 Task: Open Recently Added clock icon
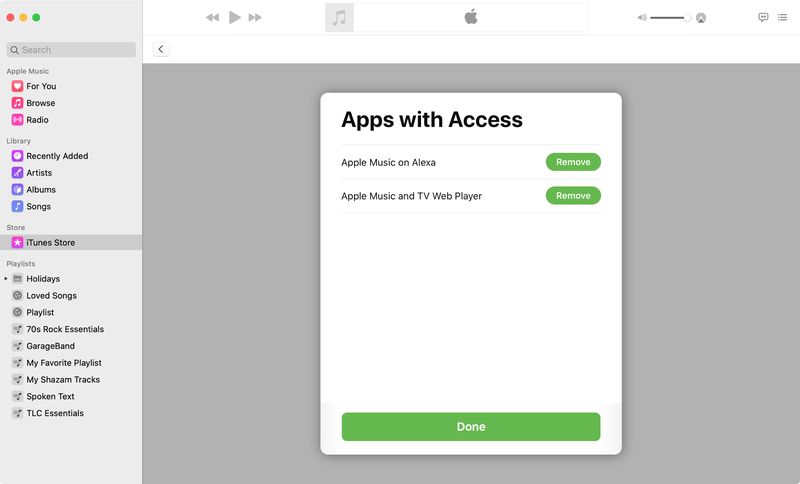[x=17, y=156]
